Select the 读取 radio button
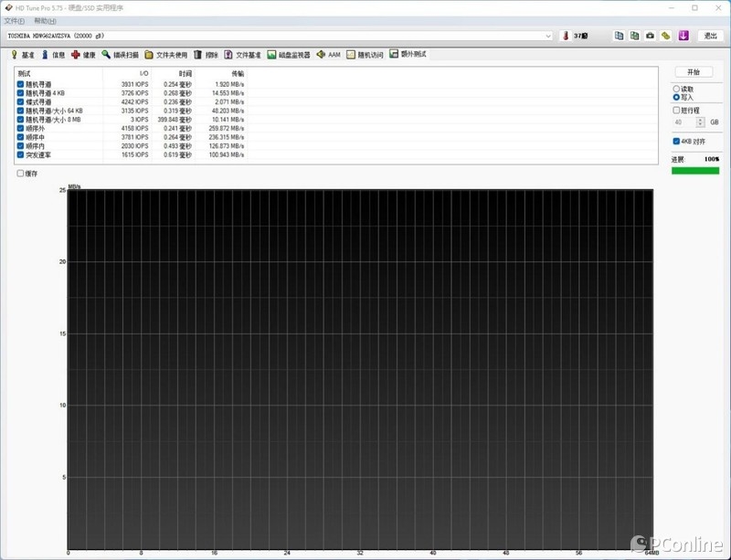The width and height of the screenshot is (731, 560). point(676,89)
